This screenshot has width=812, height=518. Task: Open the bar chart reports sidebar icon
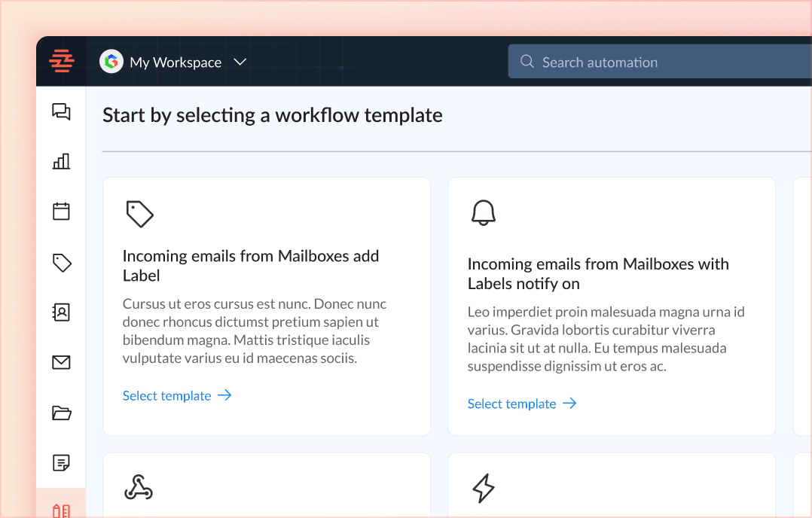61,161
